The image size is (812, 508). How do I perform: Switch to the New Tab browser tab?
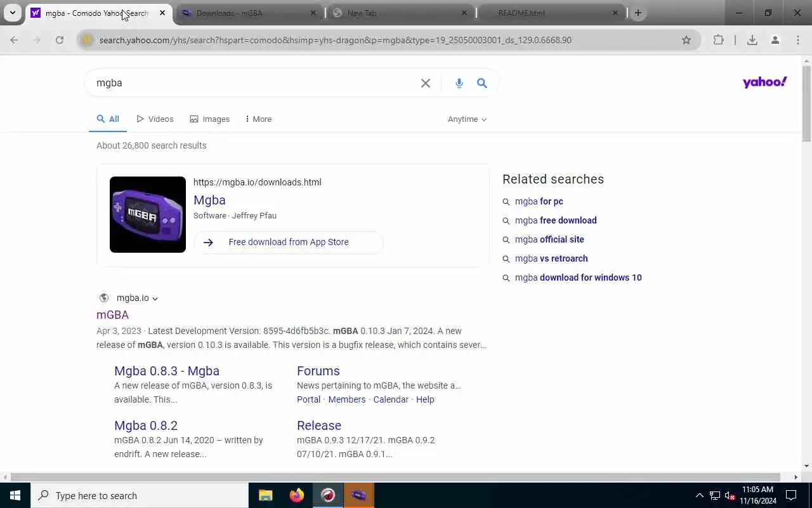click(x=401, y=13)
